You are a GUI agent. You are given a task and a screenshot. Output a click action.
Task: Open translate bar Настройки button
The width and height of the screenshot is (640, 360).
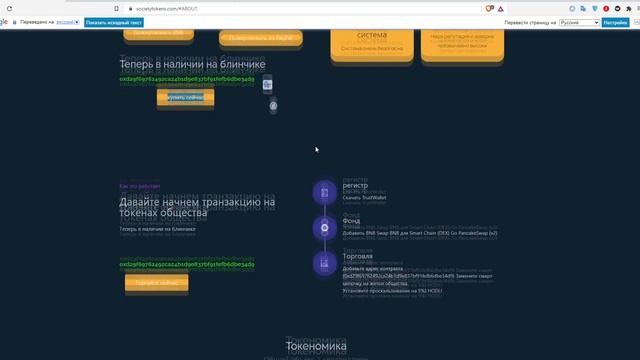tap(615, 22)
